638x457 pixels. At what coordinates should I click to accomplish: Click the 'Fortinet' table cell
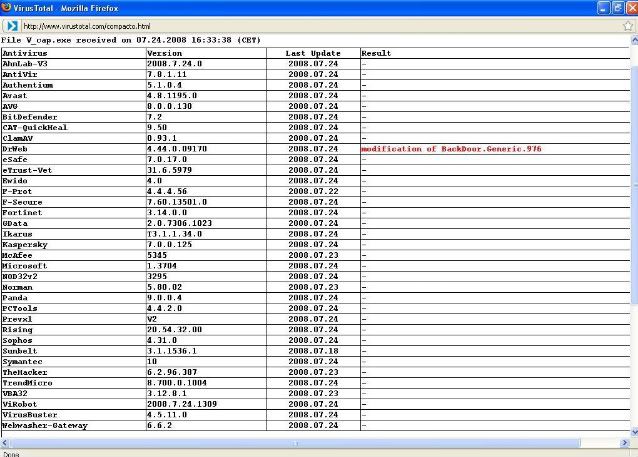pyautogui.click(x=74, y=213)
